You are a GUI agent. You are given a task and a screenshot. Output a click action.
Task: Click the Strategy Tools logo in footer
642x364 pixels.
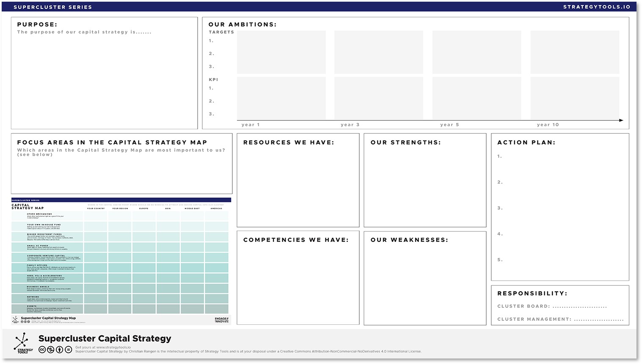coord(23,343)
